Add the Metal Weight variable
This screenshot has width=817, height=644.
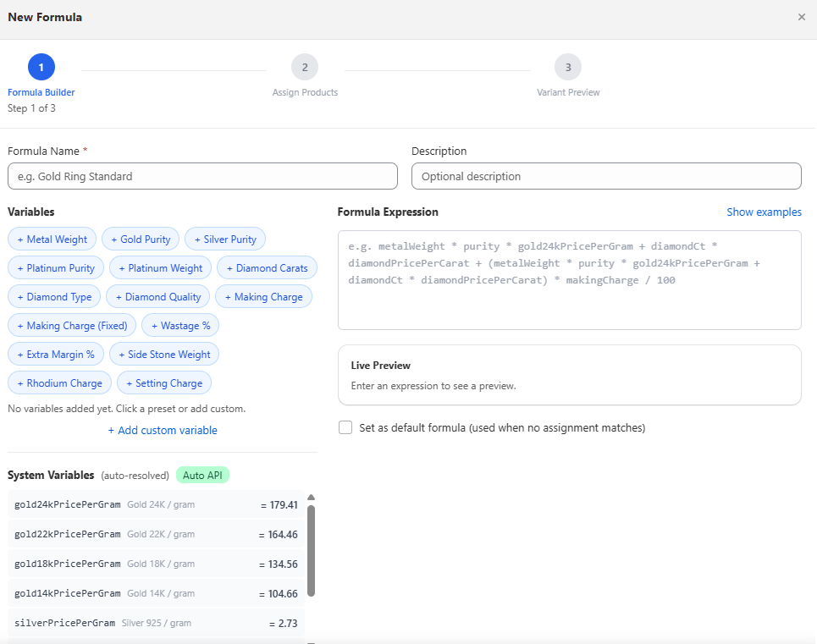tap(52, 239)
